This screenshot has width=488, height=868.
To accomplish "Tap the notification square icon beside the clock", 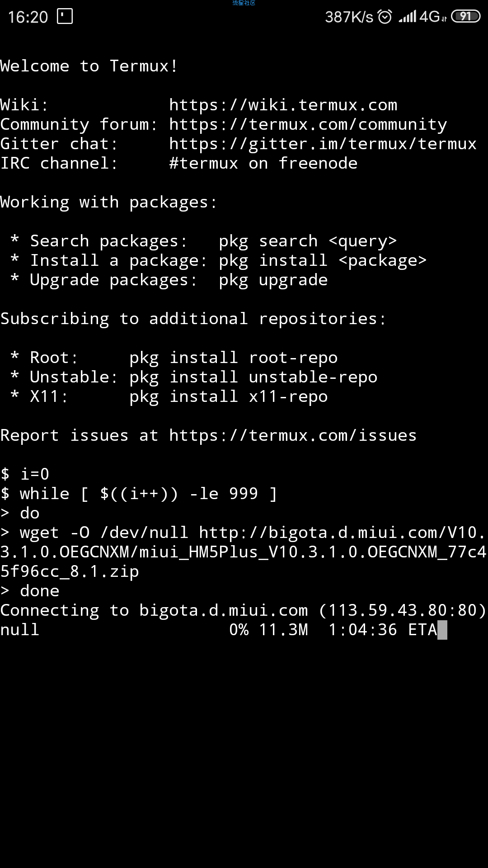I will 65,17.
